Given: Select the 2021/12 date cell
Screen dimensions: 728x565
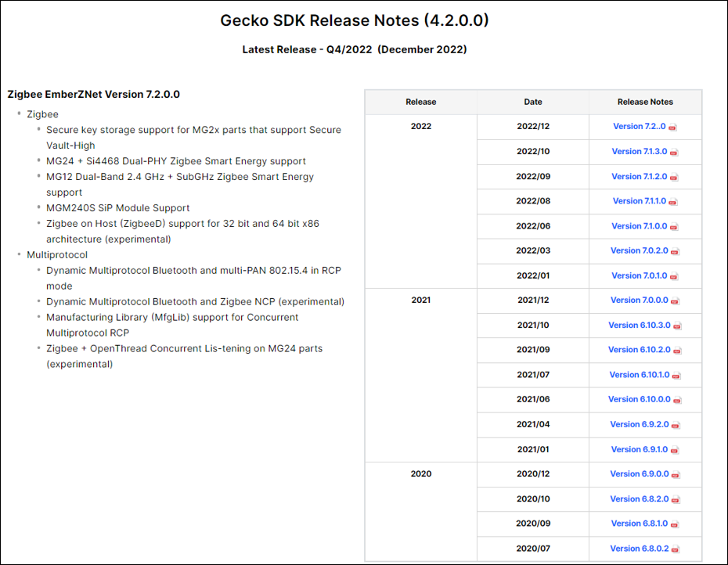Looking at the screenshot, I should tap(533, 300).
